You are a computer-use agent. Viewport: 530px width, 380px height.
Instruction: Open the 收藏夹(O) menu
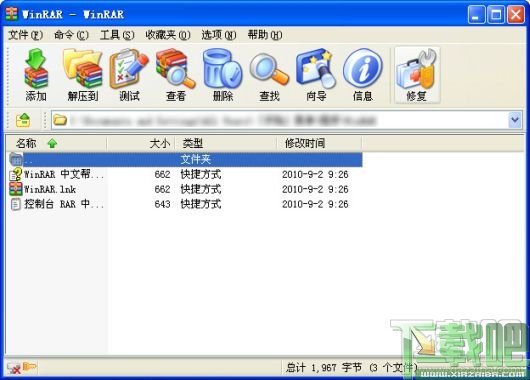tap(168, 35)
